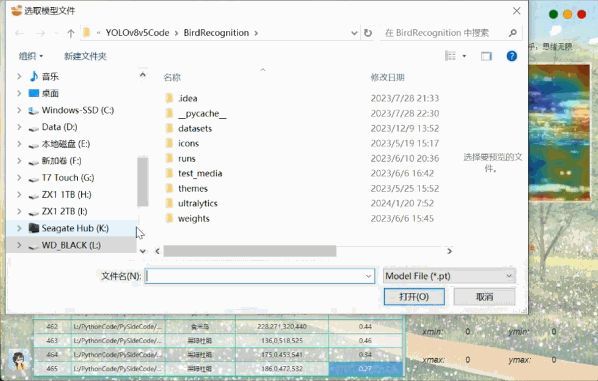Click the orange circle window button
This screenshot has width=598, height=381.
pyautogui.click(x=567, y=14)
